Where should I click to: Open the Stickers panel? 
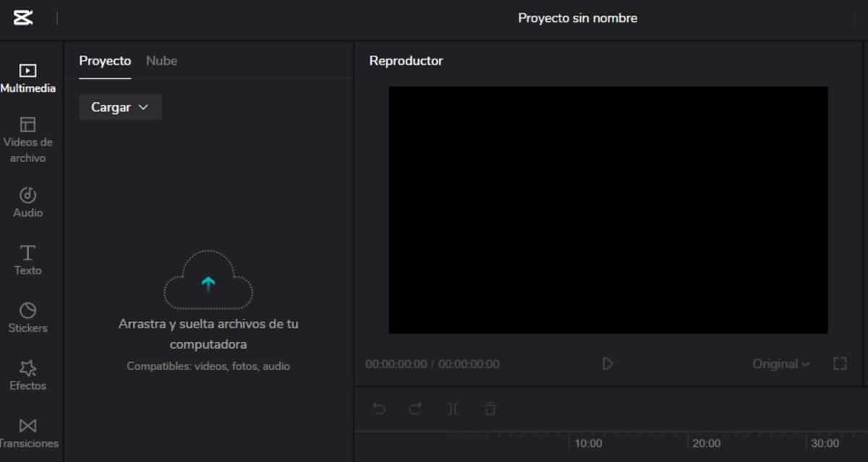(29, 317)
